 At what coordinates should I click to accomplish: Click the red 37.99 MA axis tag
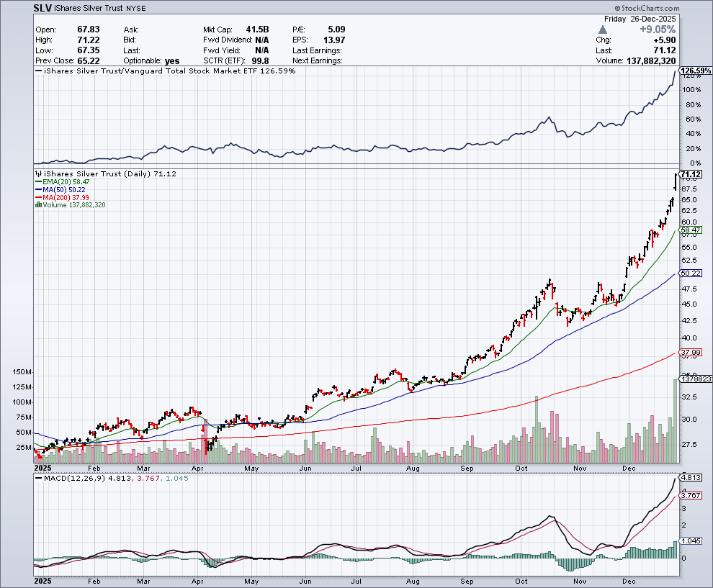tap(691, 352)
